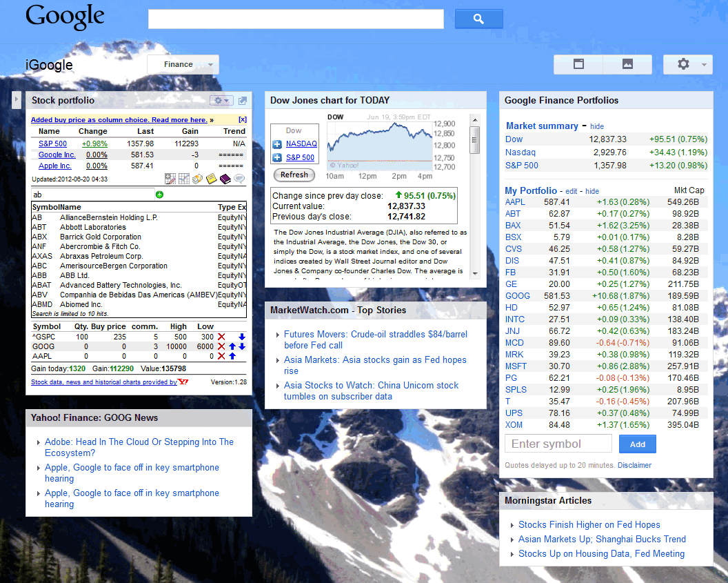
Task: Open the edit table pencil icon
Action: [170, 179]
